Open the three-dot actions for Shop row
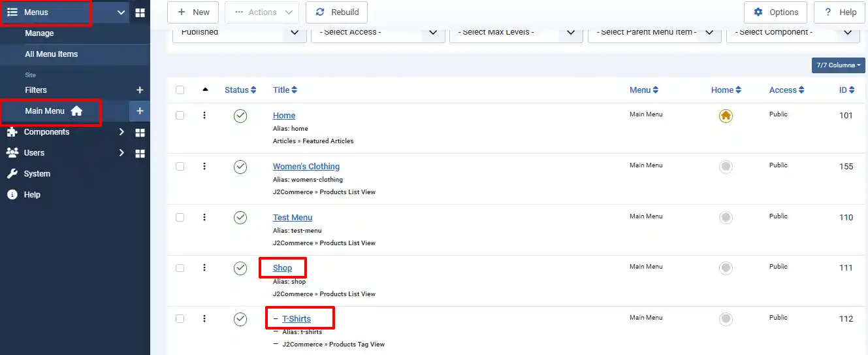Viewport: 868px width, 355px height. (x=204, y=267)
